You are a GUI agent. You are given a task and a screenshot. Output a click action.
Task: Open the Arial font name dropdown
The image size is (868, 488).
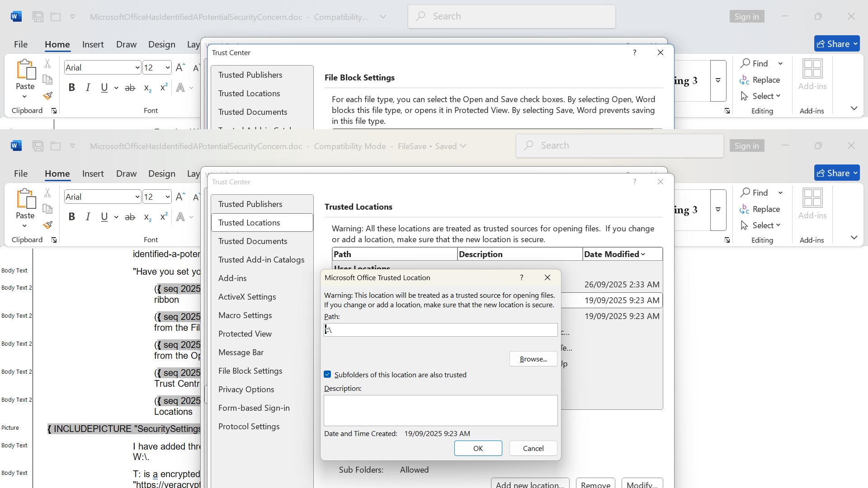tap(137, 197)
